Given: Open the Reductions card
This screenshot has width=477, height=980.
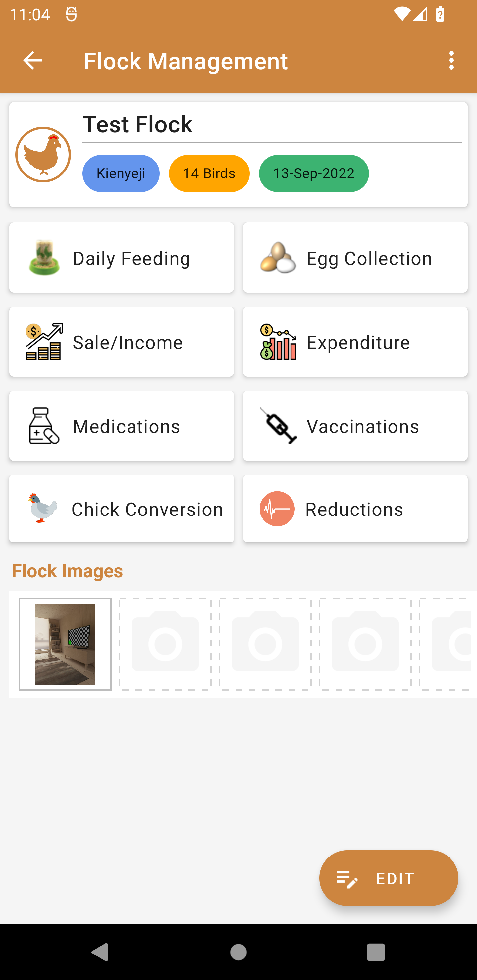Looking at the screenshot, I should tap(355, 509).
